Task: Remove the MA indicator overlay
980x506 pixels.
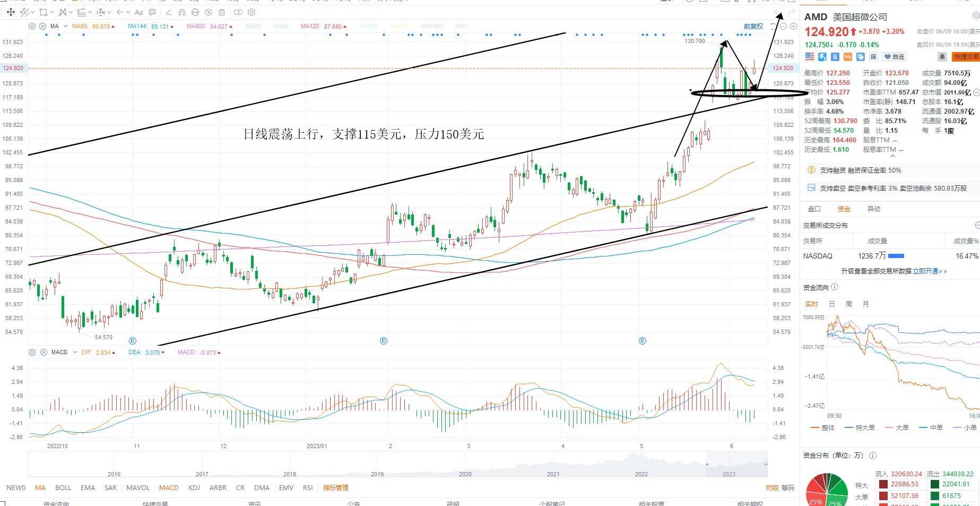Action: click(x=42, y=26)
